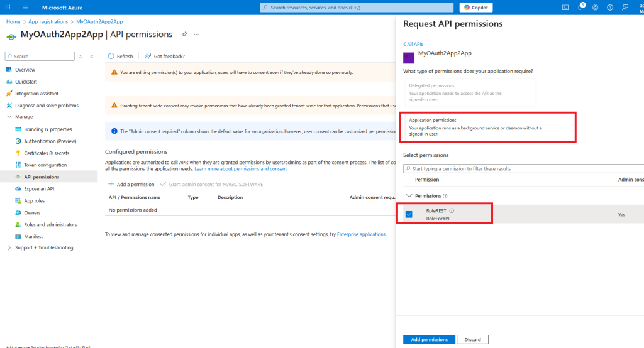The image size is (644, 348).
Task: Click the Help question mark icon
Action: pyautogui.click(x=609, y=8)
